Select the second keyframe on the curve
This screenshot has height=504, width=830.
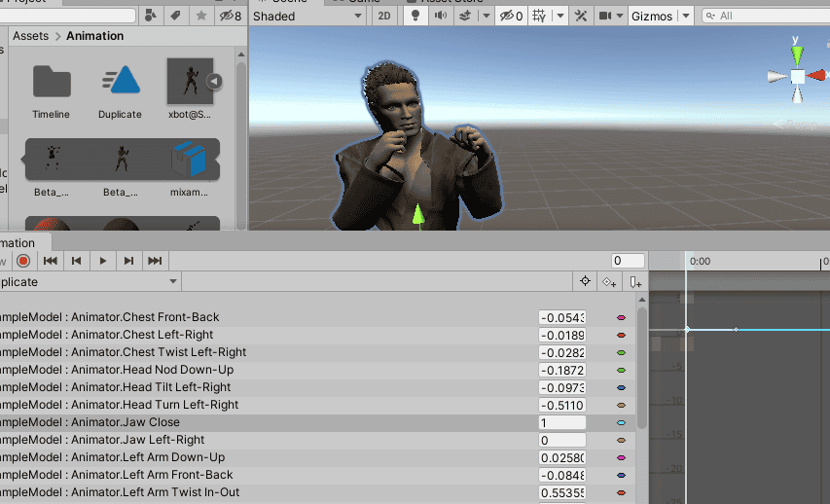click(736, 329)
